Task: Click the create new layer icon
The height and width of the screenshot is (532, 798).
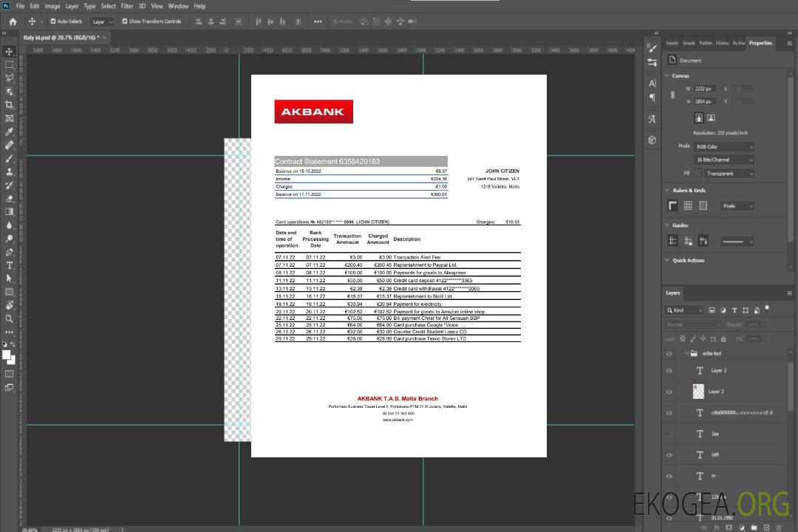Action: [766, 528]
